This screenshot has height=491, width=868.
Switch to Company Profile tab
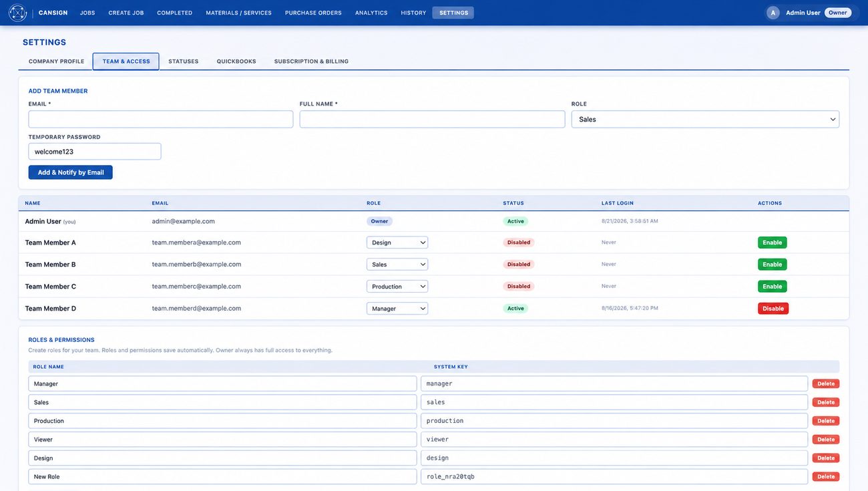pos(57,61)
